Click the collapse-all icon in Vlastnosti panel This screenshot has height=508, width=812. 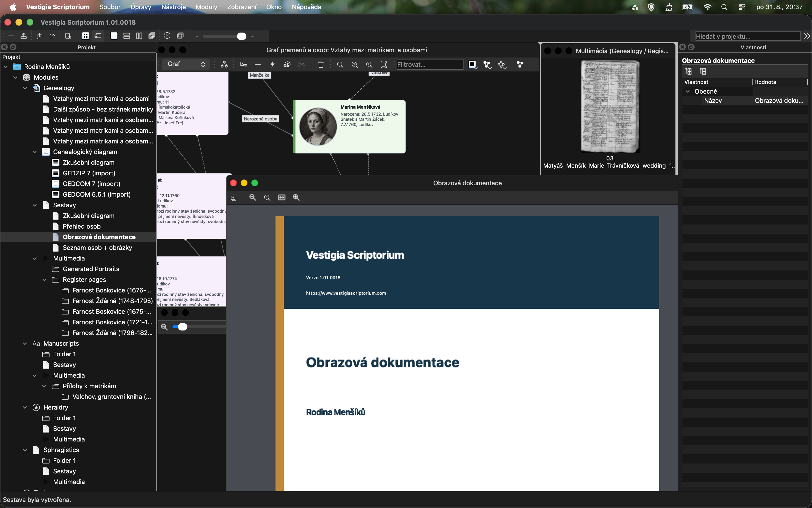(x=703, y=71)
